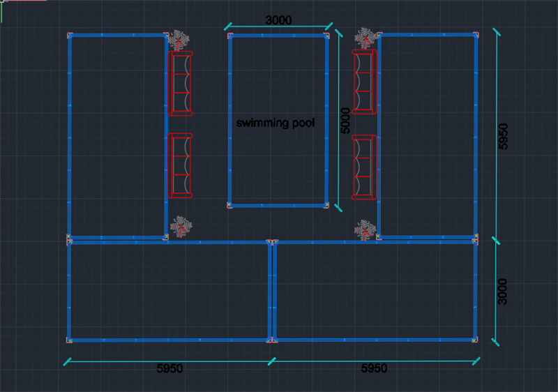
Task: Select the plant above the upper-left sofa
Action: (179, 40)
